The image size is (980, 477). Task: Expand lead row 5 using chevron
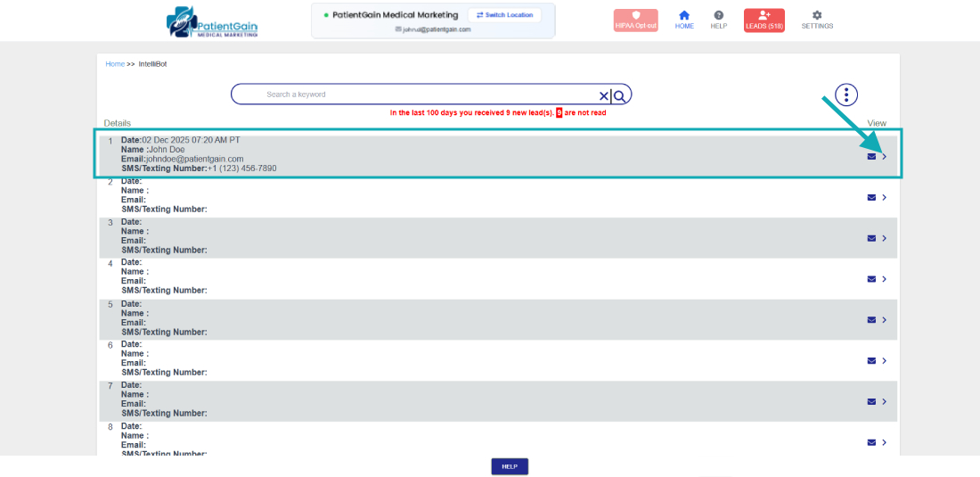pos(884,320)
